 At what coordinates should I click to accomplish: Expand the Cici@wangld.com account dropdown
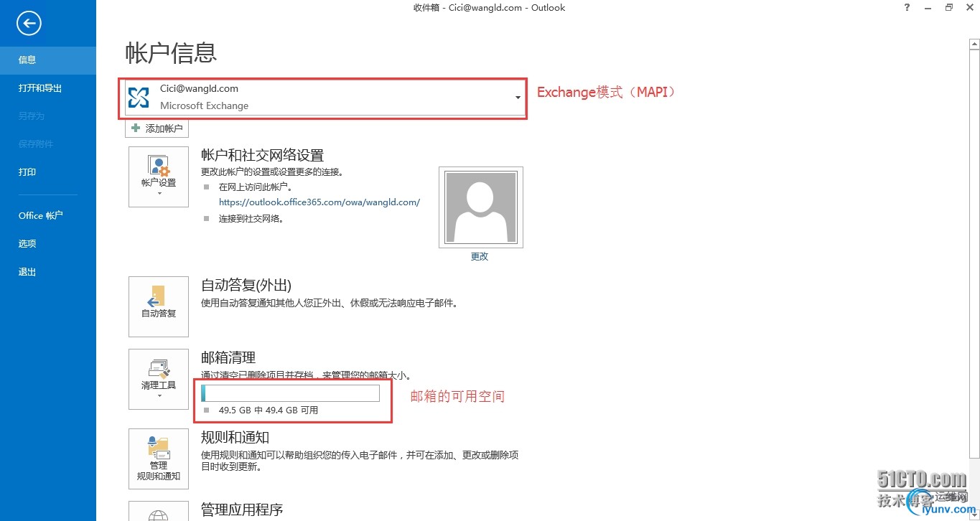(x=518, y=98)
